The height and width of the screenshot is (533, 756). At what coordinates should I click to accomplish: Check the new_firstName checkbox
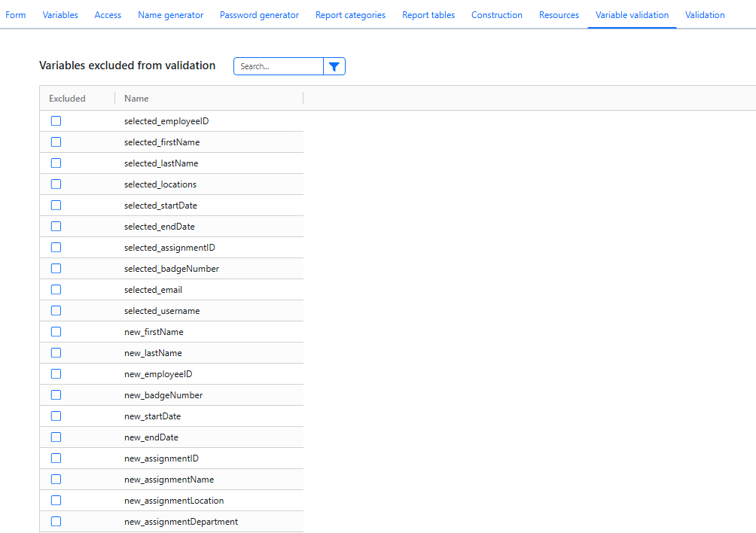[x=56, y=331]
